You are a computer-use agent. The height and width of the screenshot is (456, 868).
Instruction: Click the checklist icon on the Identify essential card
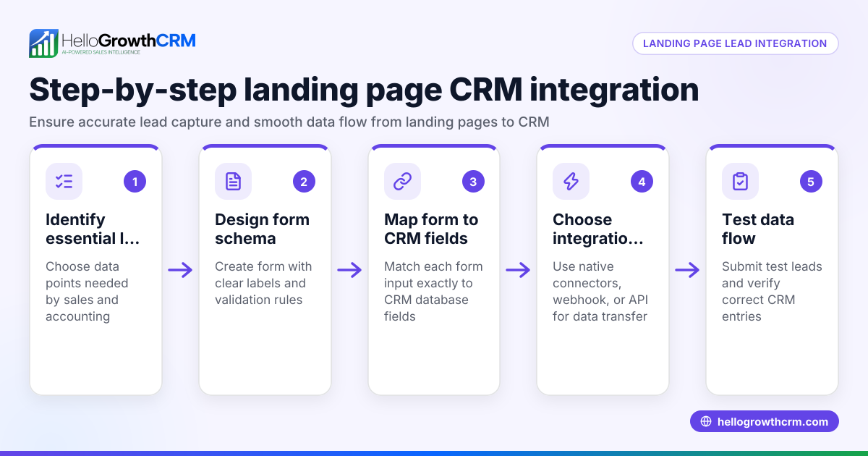[x=64, y=181]
